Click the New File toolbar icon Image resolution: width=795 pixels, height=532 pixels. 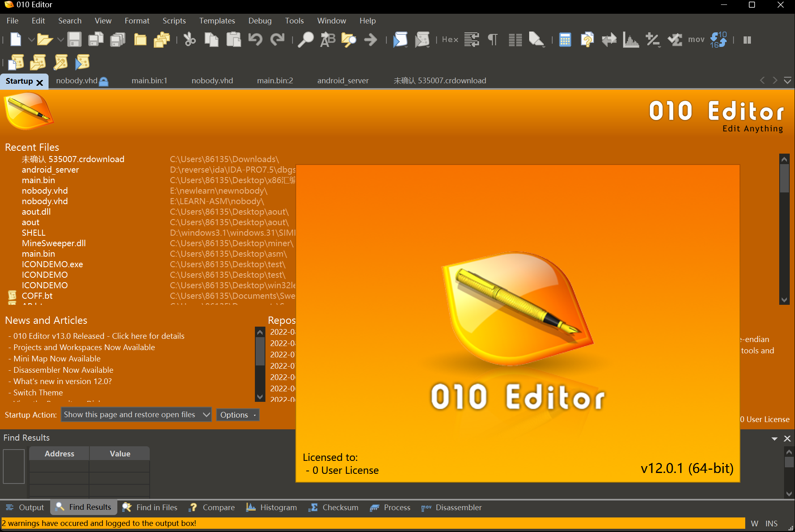16,40
